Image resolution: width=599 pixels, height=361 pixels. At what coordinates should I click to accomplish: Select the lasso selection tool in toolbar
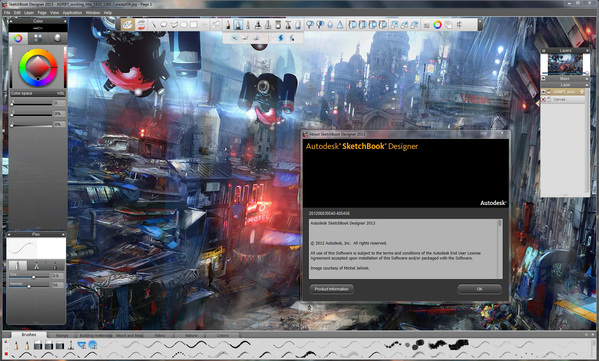pyautogui.click(x=164, y=25)
